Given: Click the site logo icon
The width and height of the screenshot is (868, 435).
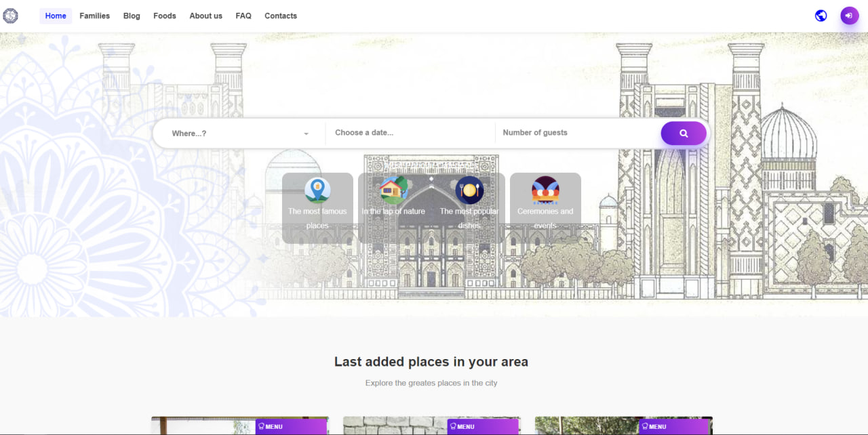Looking at the screenshot, I should pyautogui.click(x=10, y=16).
